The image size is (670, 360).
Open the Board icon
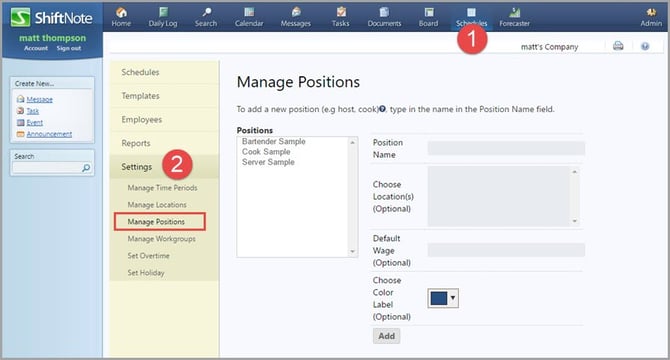click(x=429, y=12)
